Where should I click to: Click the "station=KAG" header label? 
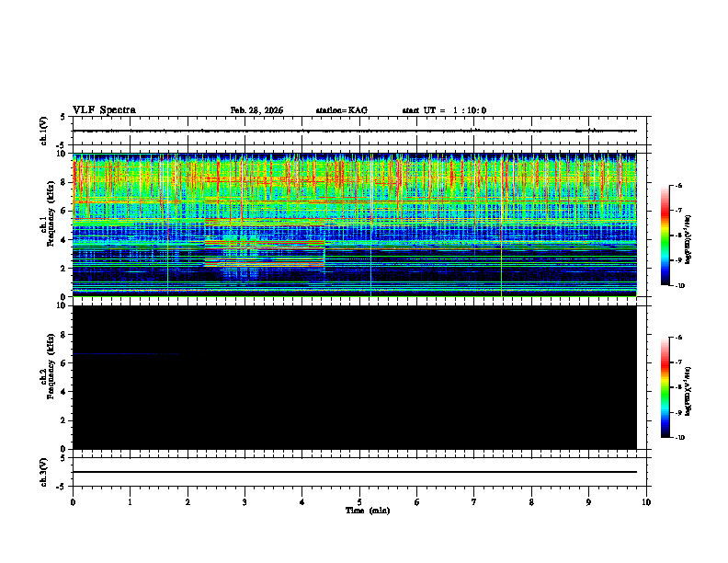(342, 110)
